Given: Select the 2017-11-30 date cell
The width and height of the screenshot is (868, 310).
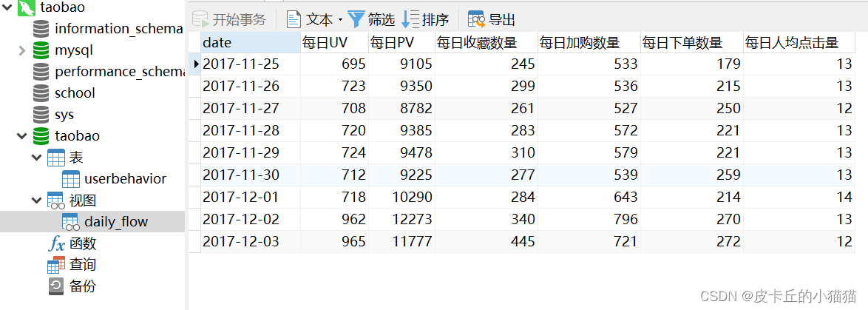Looking at the screenshot, I should (250, 175).
